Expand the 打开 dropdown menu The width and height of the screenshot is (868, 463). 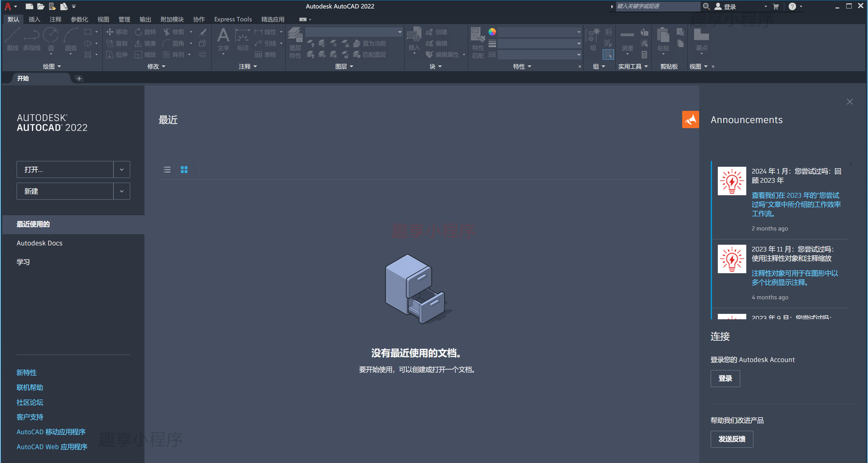coord(122,169)
